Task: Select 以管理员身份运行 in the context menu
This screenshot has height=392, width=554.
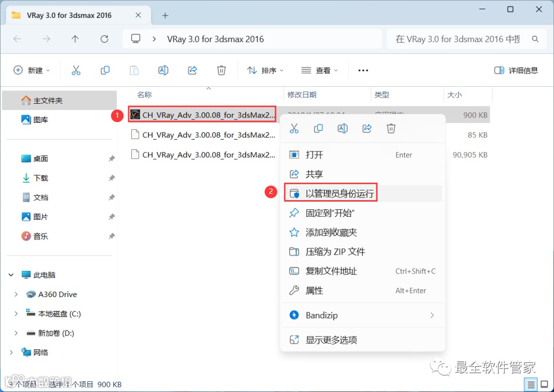Action: (x=363, y=193)
